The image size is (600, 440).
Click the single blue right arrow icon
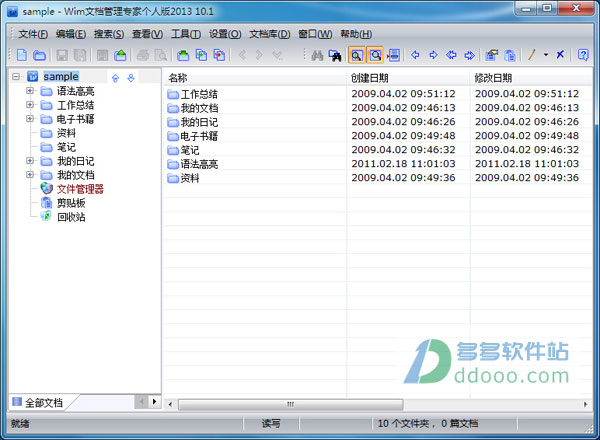(x=433, y=55)
